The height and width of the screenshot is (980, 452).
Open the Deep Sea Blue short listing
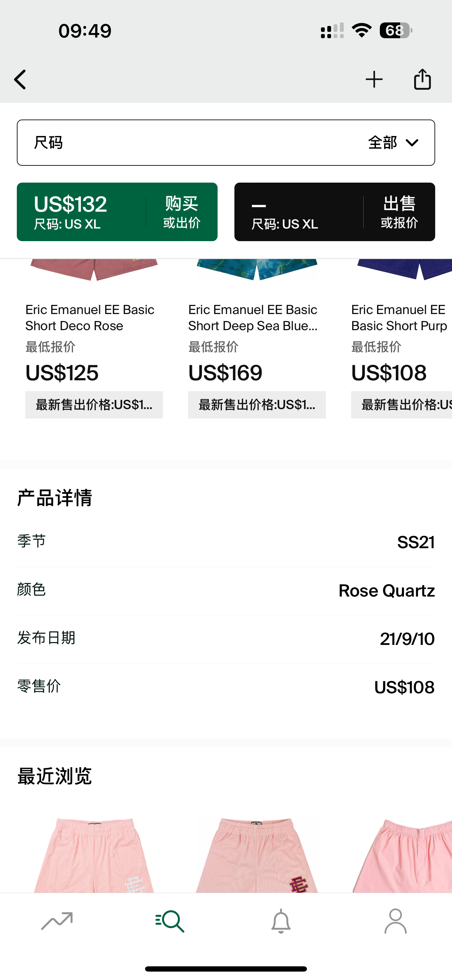[x=253, y=318]
